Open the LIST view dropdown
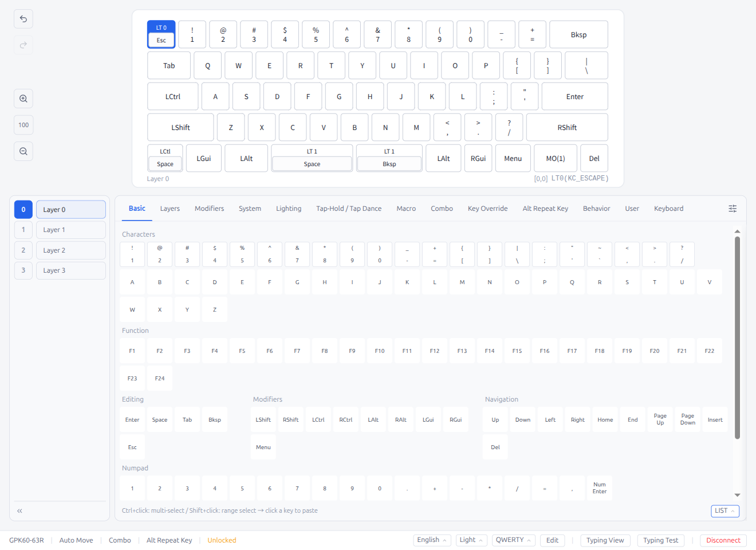 point(725,511)
